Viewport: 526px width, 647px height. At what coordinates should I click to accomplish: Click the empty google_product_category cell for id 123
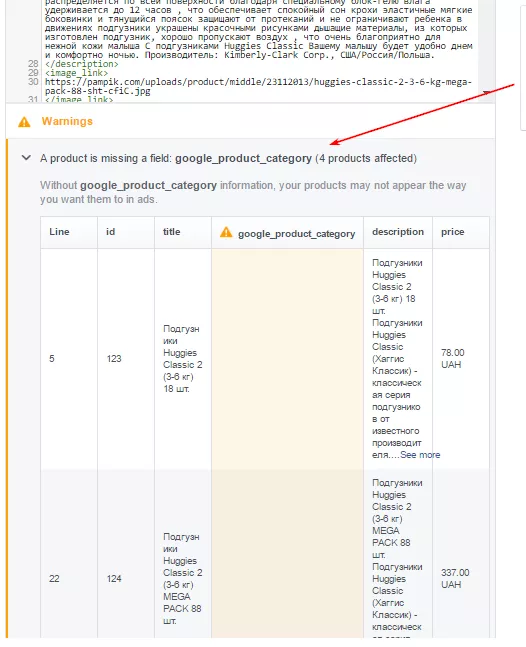[x=287, y=359]
